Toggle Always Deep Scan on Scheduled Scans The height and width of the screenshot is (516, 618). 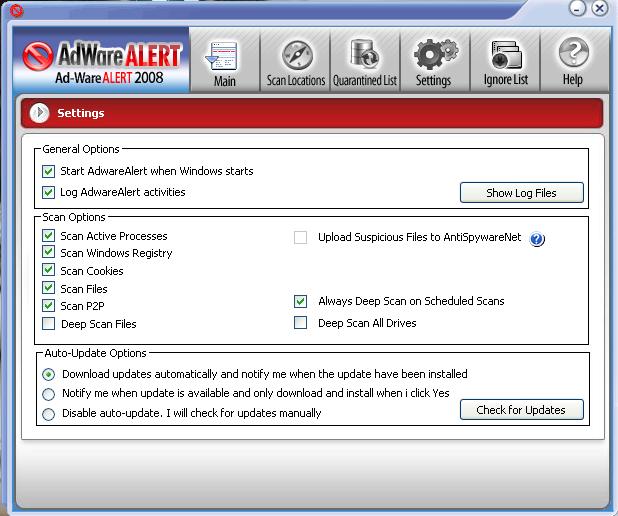click(x=300, y=302)
